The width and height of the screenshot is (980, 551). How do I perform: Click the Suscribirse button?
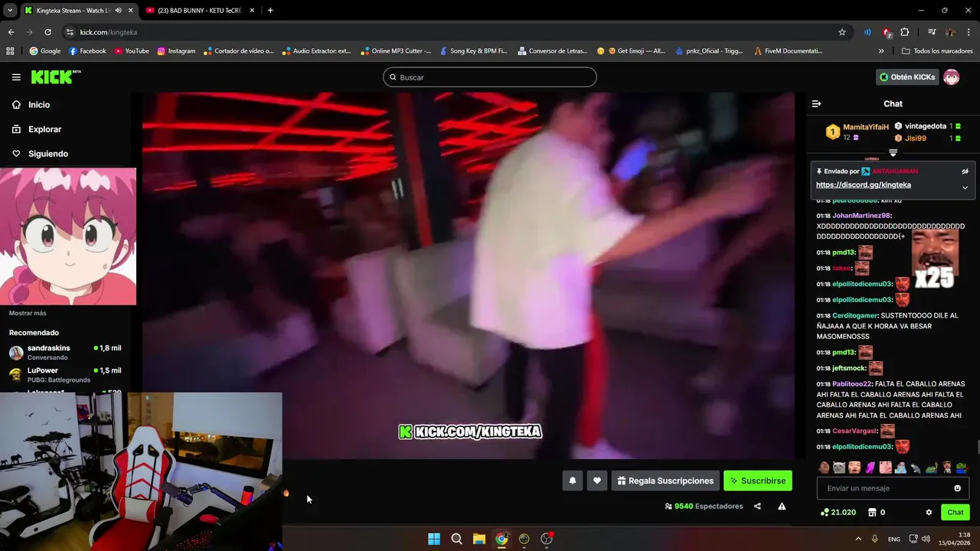click(x=758, y=481)
